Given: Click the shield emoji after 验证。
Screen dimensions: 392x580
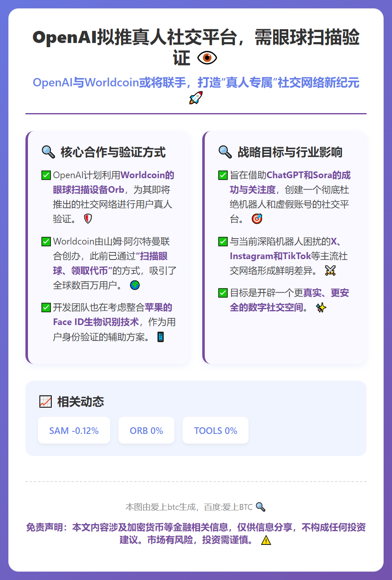Looking at the screenshot, I should coord(88,219).
